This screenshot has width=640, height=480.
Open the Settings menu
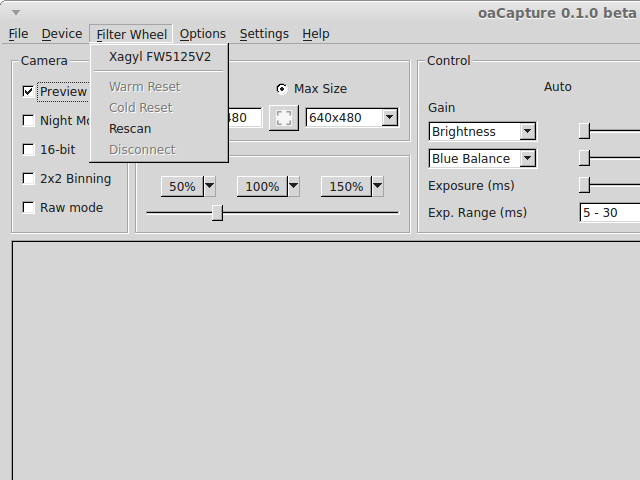click(264, 34)
